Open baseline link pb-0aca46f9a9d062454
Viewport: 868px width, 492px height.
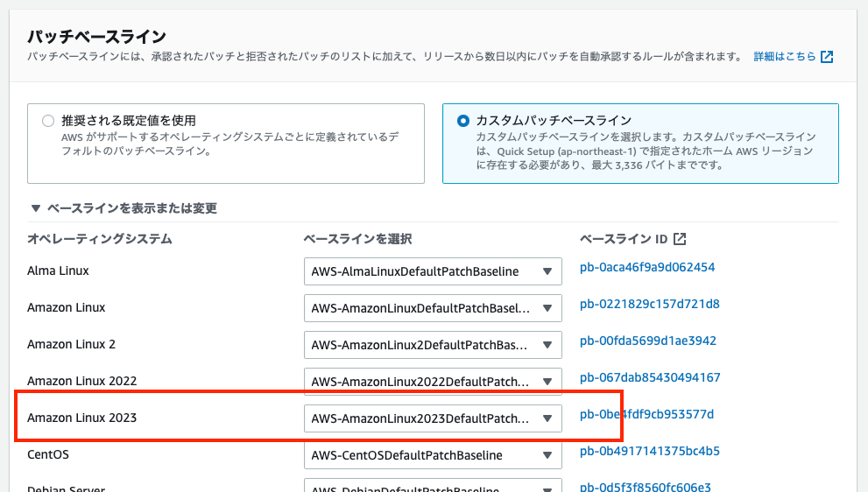coord(647,267)
